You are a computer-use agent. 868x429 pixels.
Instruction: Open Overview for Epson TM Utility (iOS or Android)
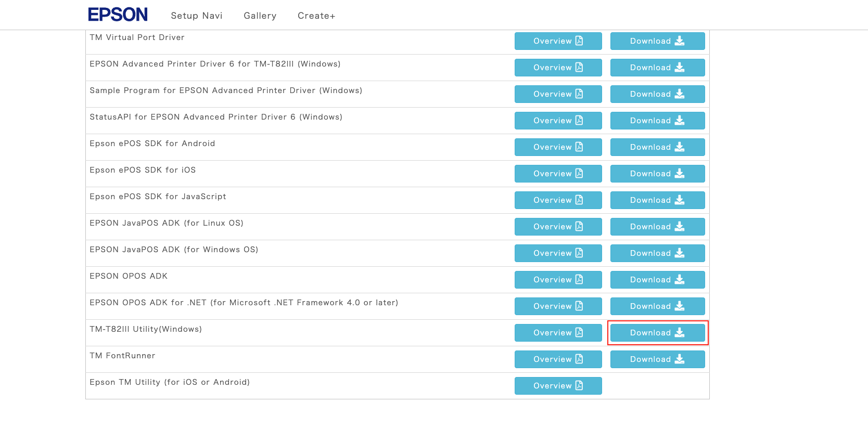pos(558,386)
